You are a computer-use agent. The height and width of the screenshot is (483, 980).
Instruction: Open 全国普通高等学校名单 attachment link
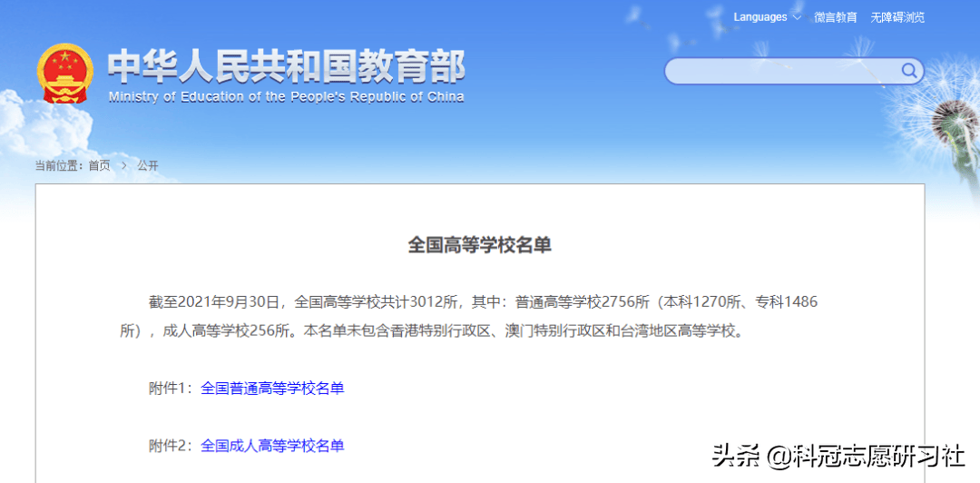(x=272, y=389)
